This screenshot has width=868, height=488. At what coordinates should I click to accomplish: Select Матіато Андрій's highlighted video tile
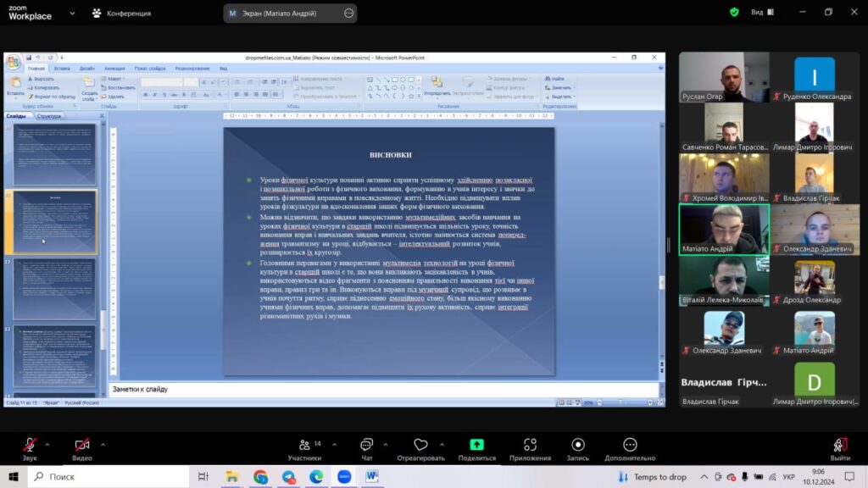point(724,230)
